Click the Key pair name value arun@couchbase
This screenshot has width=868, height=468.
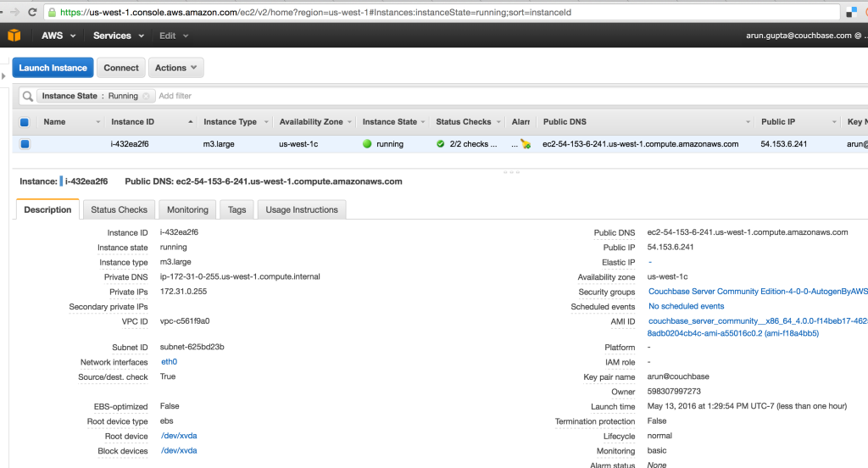pos(678,376)
